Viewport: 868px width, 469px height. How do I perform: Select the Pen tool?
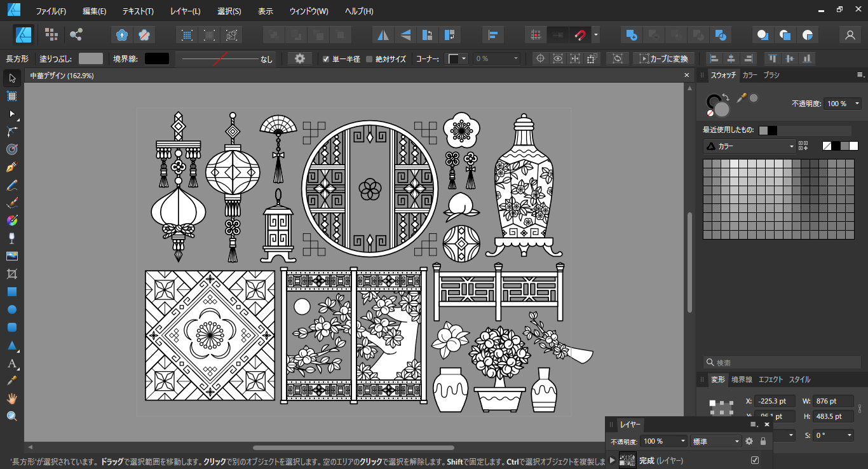[x=11, y=168]
